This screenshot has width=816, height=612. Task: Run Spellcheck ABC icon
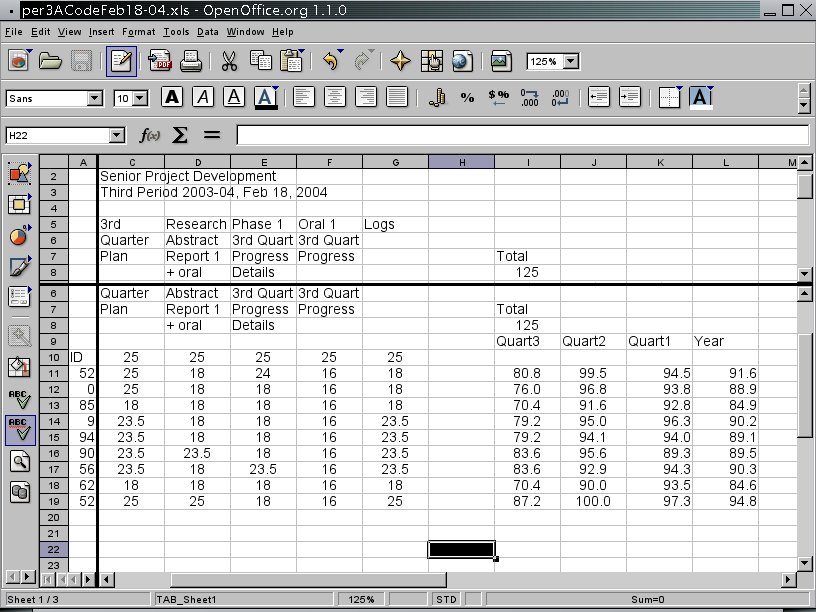(20, 399)
